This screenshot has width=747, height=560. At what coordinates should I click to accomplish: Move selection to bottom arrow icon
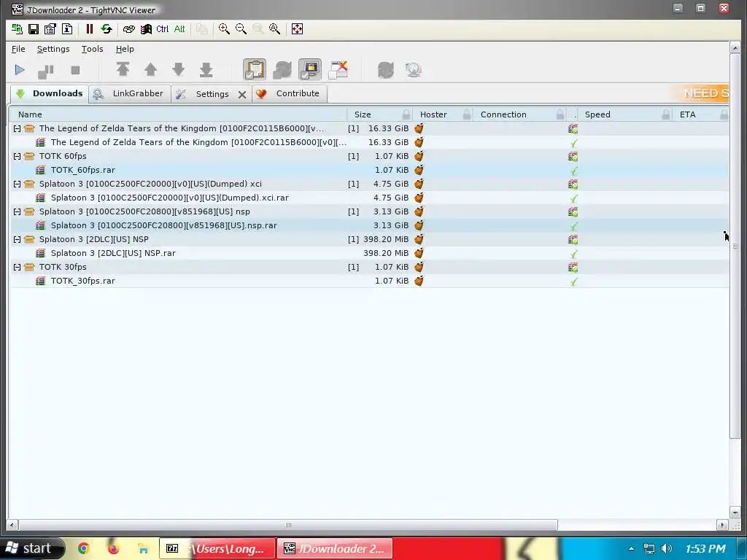point(206,69)
